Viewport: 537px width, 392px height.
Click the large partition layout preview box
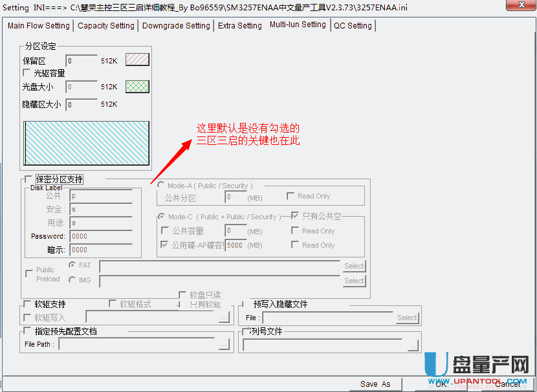86,142
